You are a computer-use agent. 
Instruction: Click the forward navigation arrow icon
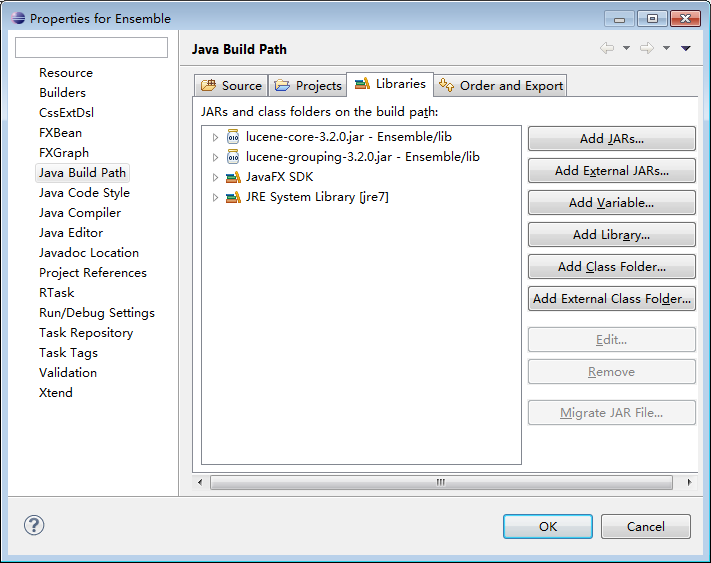point(647,48)
